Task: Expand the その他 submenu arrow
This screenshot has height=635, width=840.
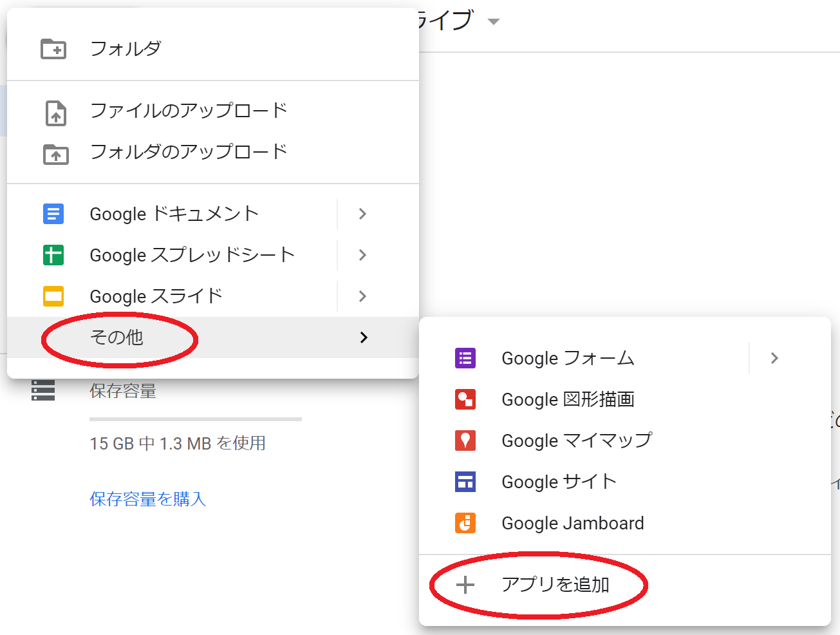Action: pos(364,337)
